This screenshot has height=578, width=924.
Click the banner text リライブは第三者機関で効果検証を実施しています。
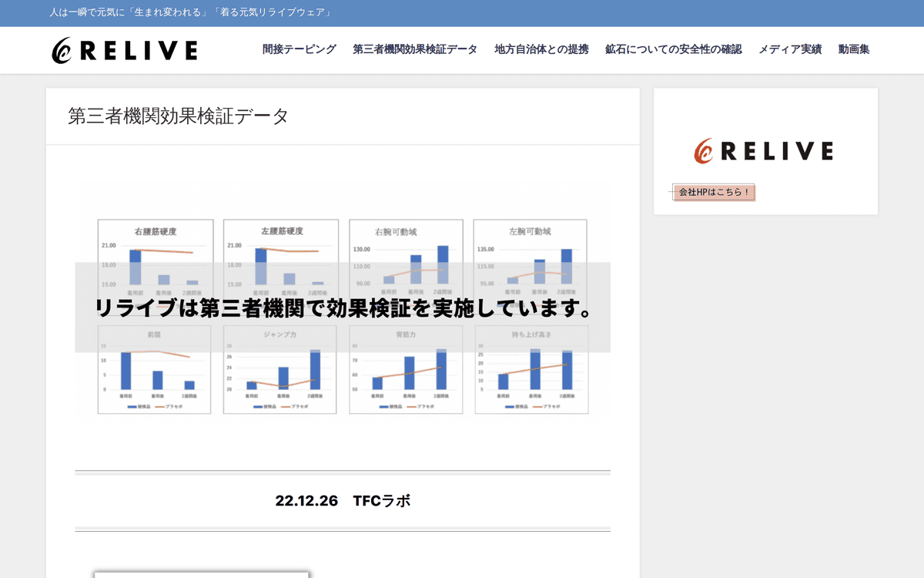pyautogui.click(x=343, y=308)
